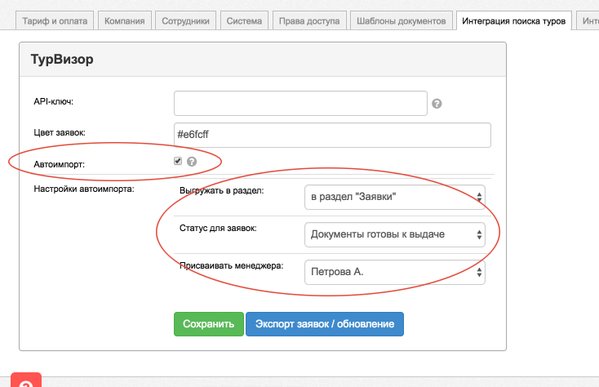Click the green Сохранить button
Image resolution: width=599 pixels, height=387 pixels.
(x=209, y=324)
